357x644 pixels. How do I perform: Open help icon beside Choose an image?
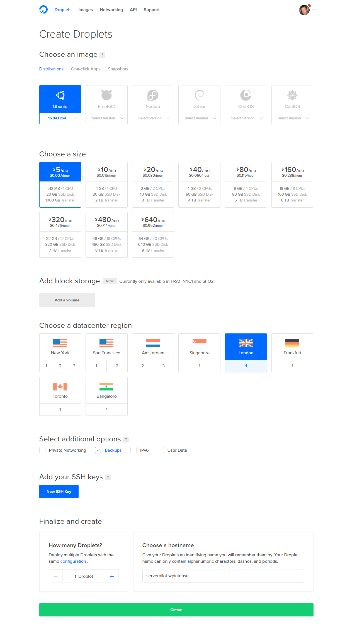click(103, 55)
